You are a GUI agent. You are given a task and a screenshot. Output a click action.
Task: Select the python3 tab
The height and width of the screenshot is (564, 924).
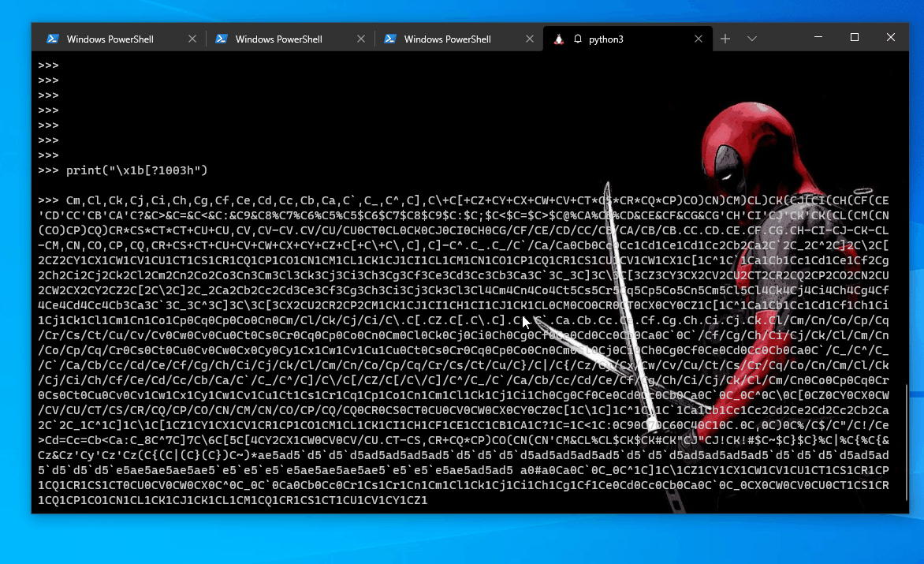pos(628,39)
